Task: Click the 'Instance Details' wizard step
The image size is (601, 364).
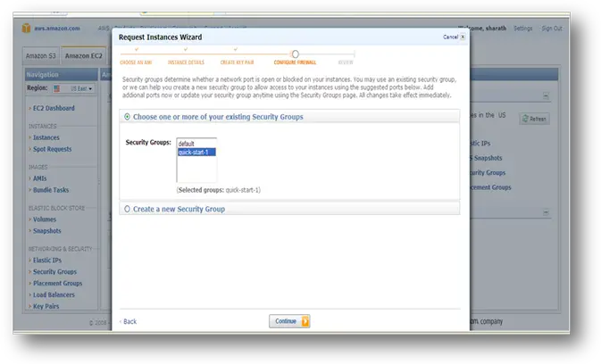Action: point(186,62)
